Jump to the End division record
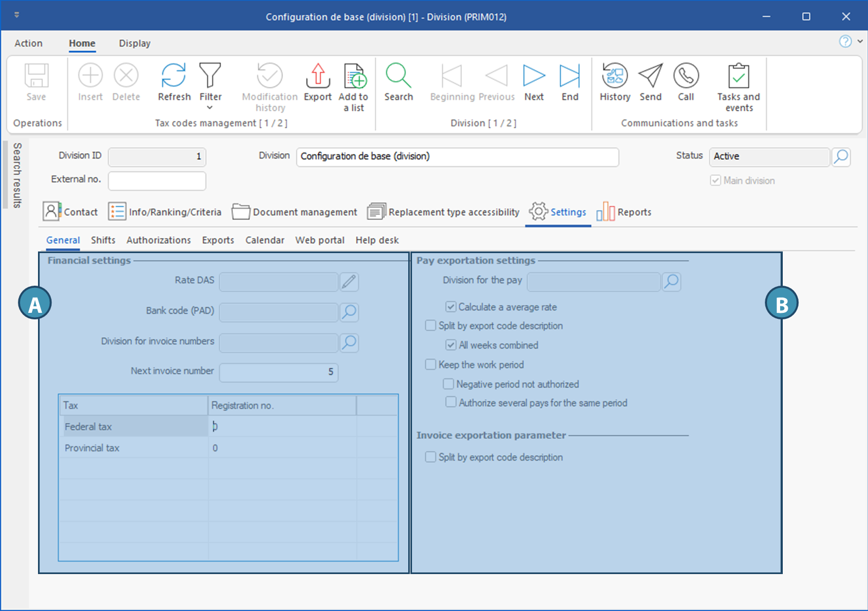 click(569, 76)
